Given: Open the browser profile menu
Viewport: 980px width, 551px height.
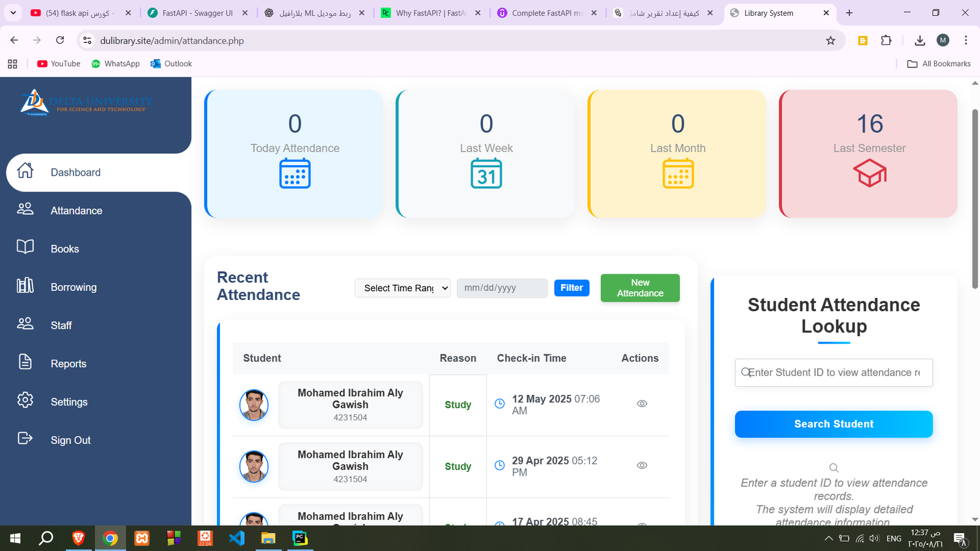Looking at the screenshot, I should pos(943,40).
